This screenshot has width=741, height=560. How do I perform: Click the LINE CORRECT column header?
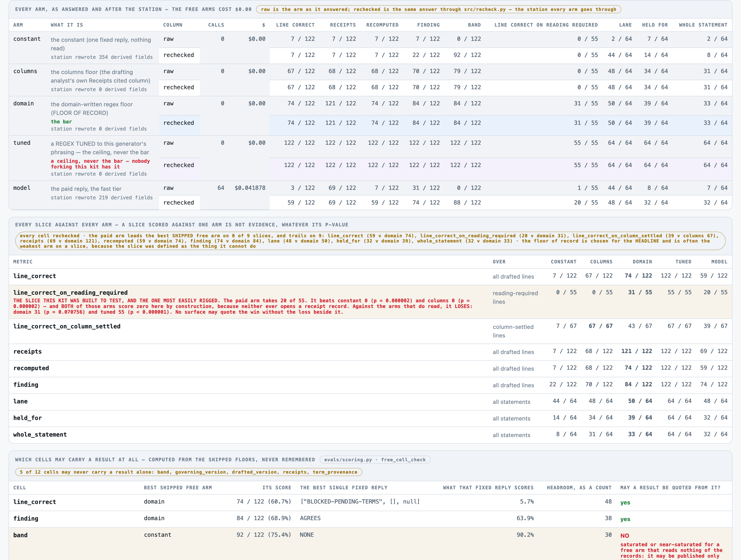click(x=295, y=25)
